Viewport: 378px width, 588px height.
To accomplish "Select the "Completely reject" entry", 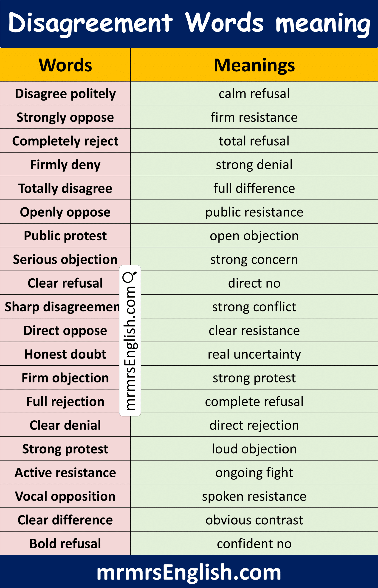I will point(65,141).
